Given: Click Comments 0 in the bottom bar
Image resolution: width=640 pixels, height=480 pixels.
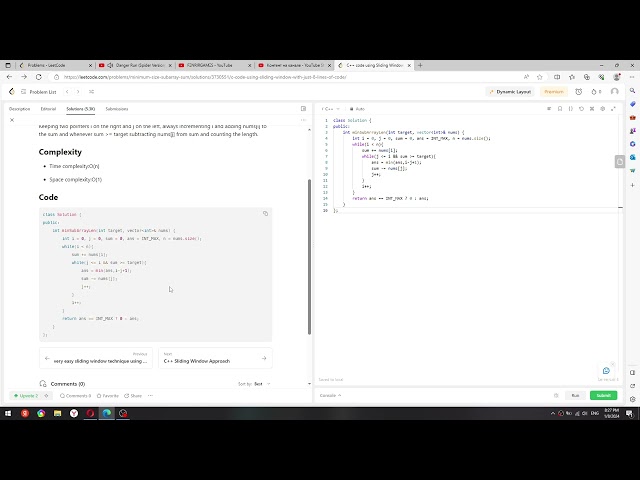Looking at the screenshot, I should pyautogui.click(x=76, y=396).
